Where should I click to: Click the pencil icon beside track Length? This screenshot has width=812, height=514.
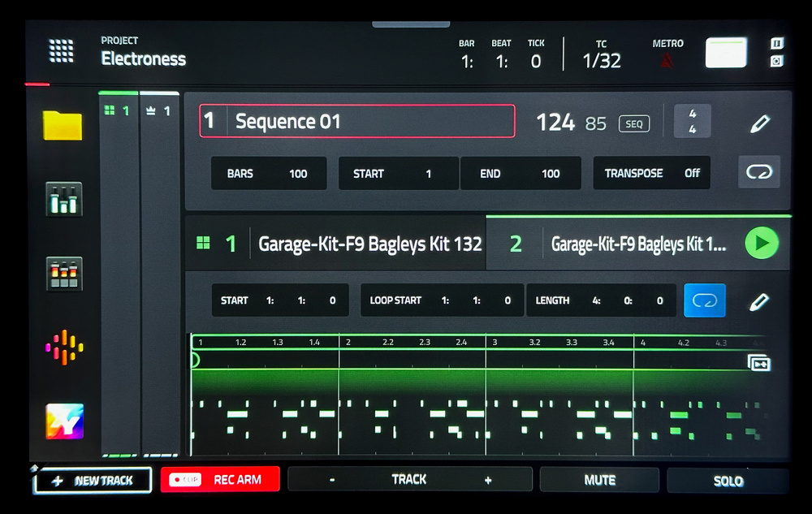pyautogui.click(x=758, y=301)
